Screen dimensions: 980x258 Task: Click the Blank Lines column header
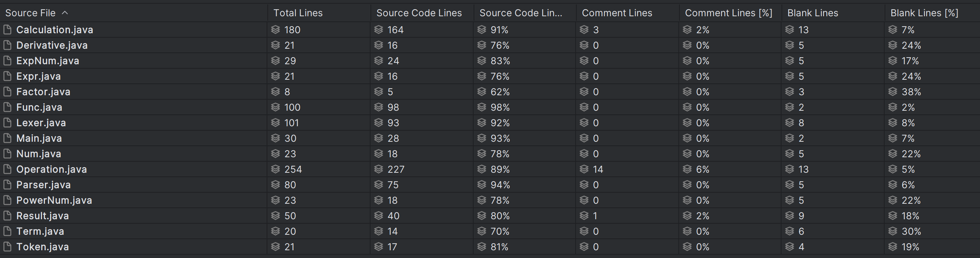point(812,13)
